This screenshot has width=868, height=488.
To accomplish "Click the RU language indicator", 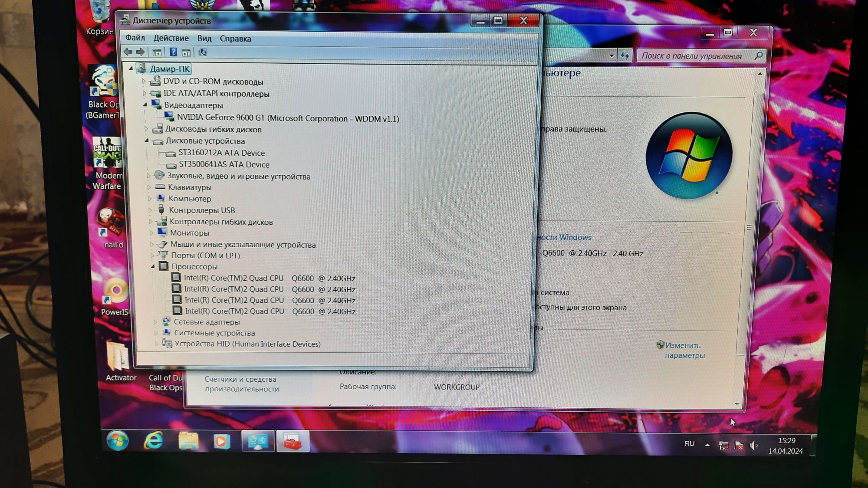I will pyautogui.click(x=689, y=443).
